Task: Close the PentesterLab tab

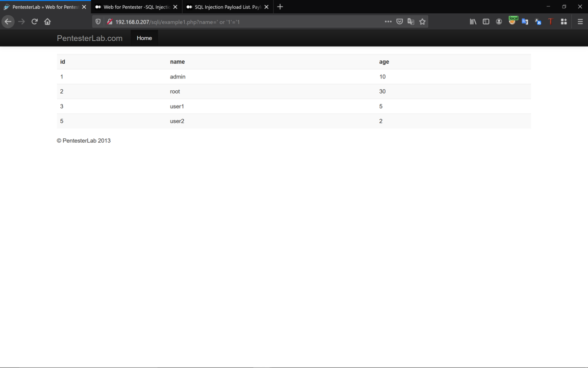Action: [84, 7]
